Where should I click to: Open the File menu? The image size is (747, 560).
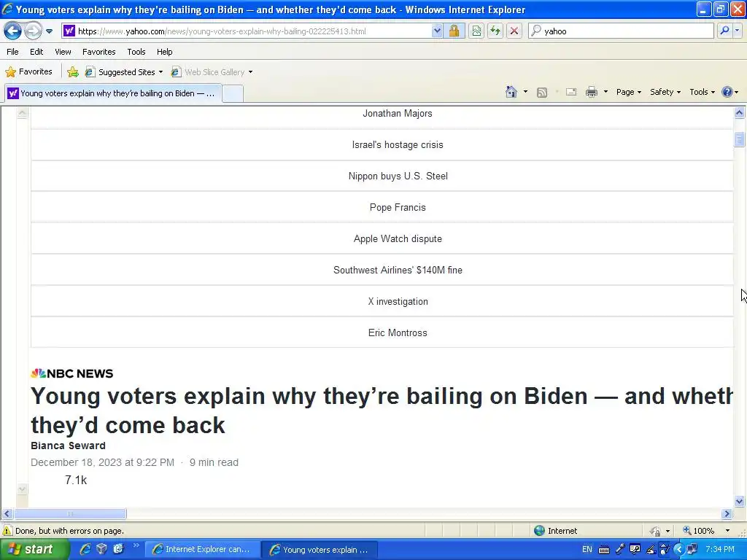point(12,52)
